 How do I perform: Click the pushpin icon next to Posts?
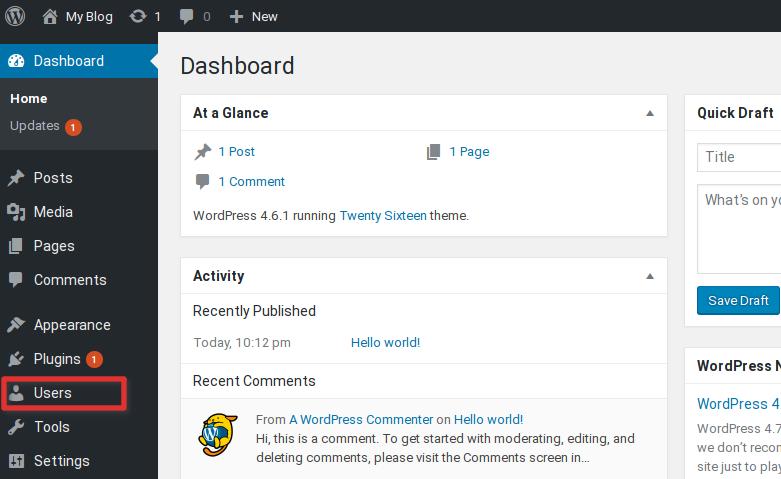click(16, 178)
